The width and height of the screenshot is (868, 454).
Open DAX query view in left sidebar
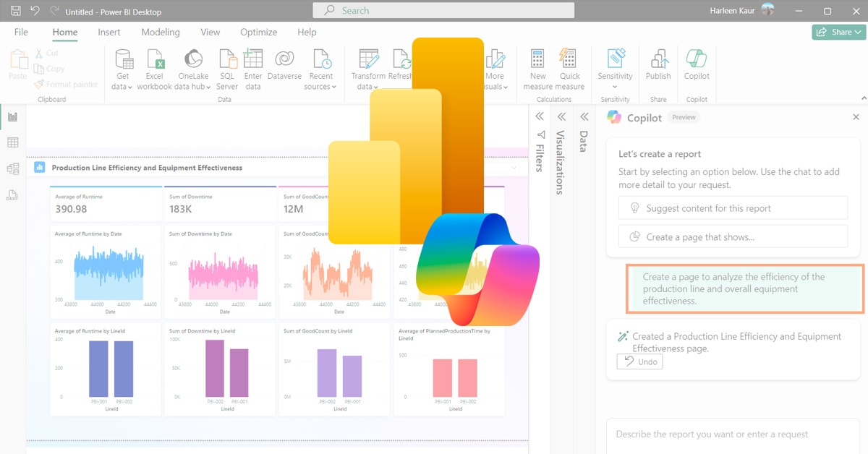click(x=12, y=195)
